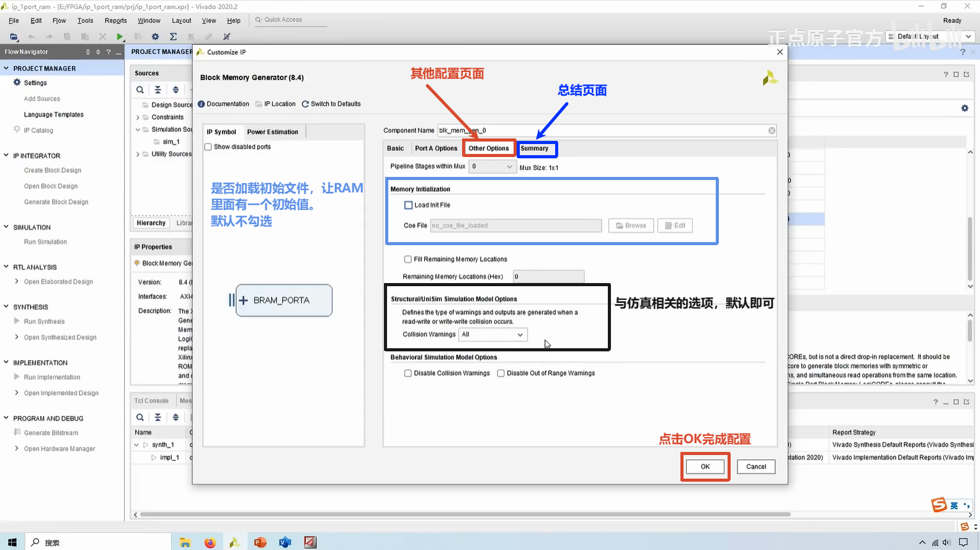This screenshot has width=980, height=550.
Task: Click the search icon in Sources panel
Action: pyautogui.click(x=140, y=90)
